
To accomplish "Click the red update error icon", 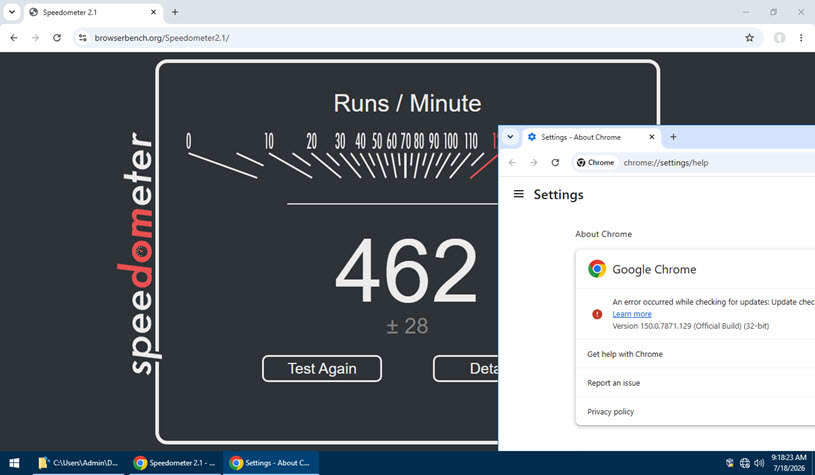I will pyautogui.click(x=597, y=314).
